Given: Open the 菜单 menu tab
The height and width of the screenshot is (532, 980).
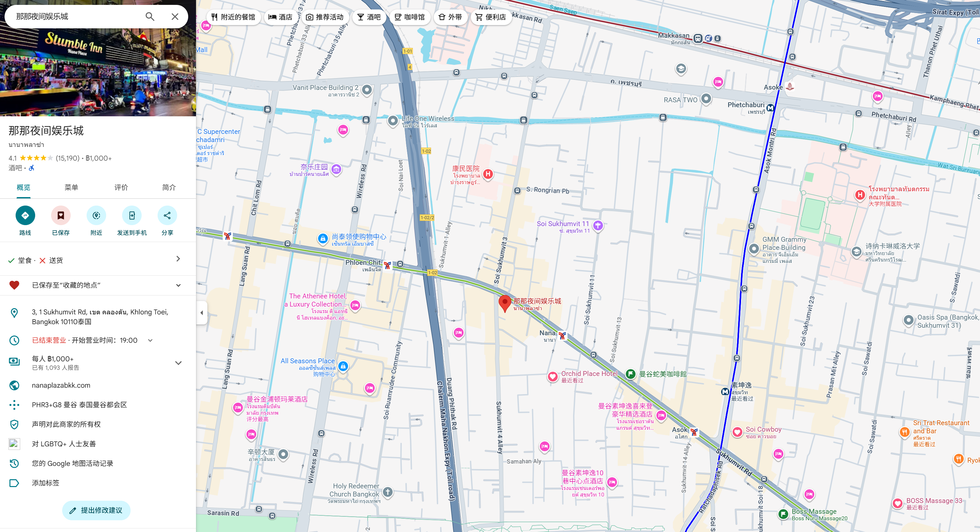Looking at the screenshot, I should click(x=71, y=187).
